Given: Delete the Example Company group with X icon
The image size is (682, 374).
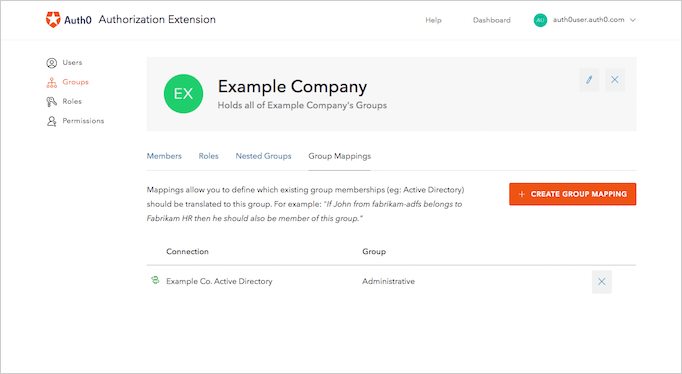Looking at the screenshot, I should coord(615,80).
